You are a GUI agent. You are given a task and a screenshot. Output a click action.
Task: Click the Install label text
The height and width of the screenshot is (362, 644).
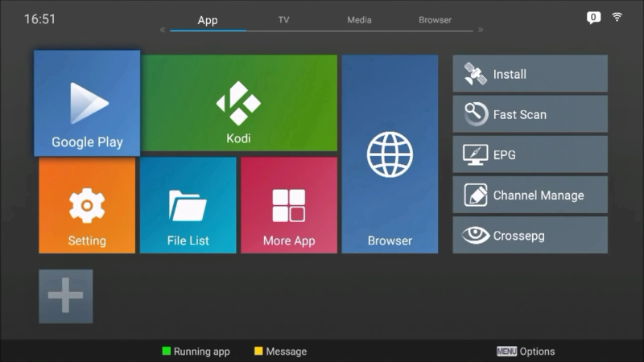tap(510, 74)
